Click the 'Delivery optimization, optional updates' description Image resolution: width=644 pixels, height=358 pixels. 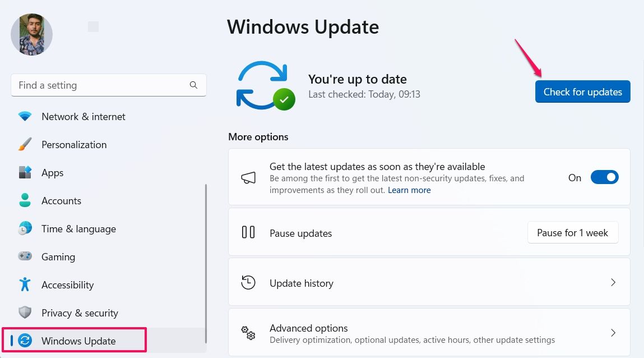[x=412, y=340]
